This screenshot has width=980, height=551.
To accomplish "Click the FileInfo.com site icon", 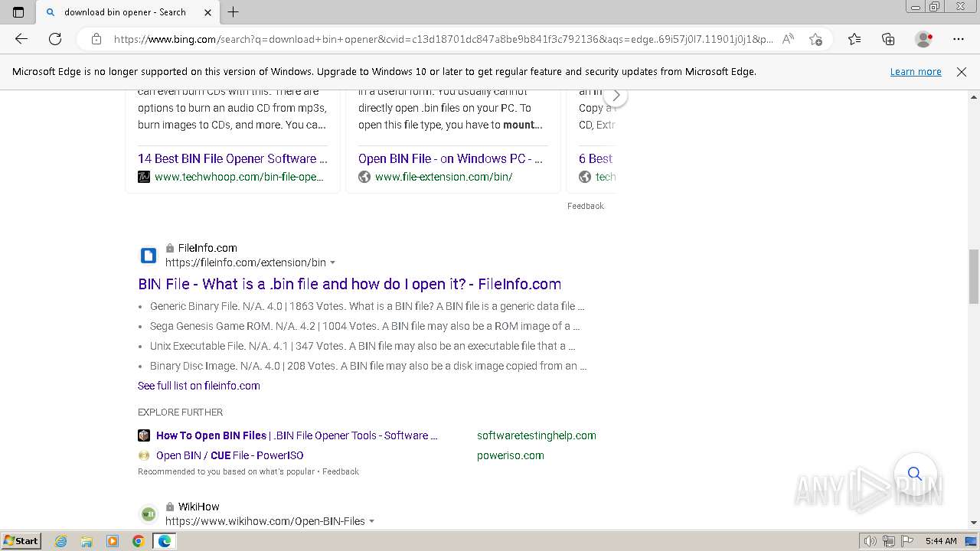I will 149,255.
